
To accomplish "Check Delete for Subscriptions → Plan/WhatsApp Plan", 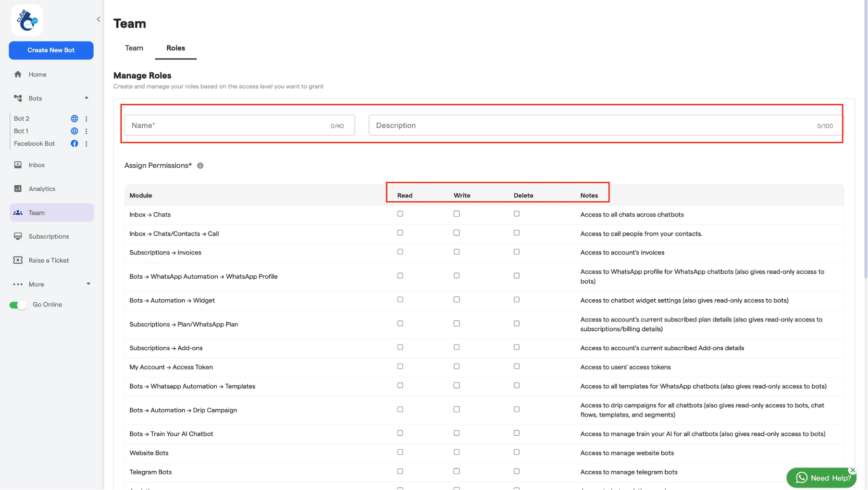I will (x=517, y=324).
